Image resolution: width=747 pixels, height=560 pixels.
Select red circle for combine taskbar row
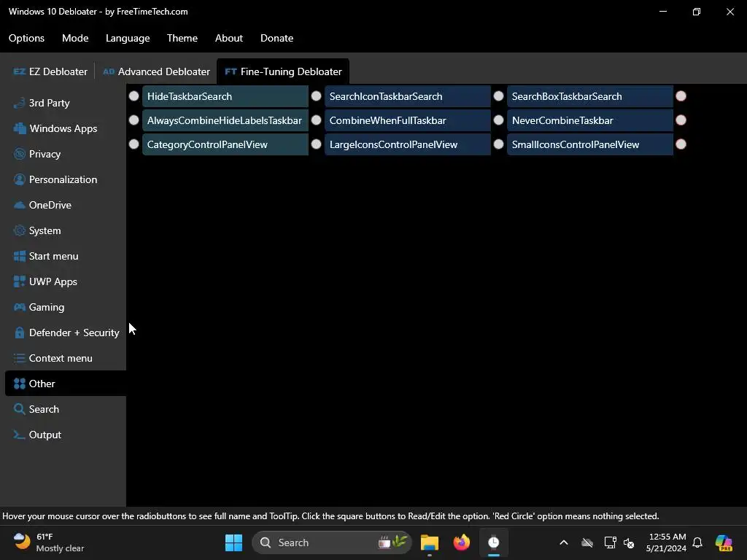681,120
